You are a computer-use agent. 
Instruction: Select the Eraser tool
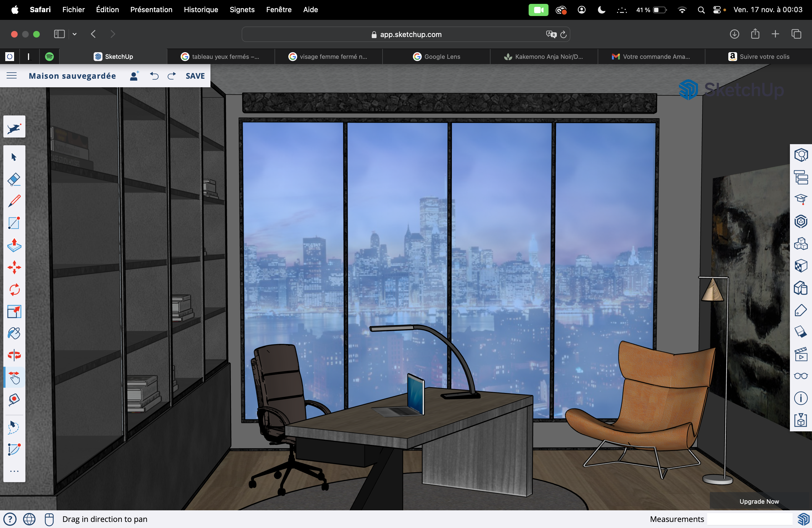point(14,179)
